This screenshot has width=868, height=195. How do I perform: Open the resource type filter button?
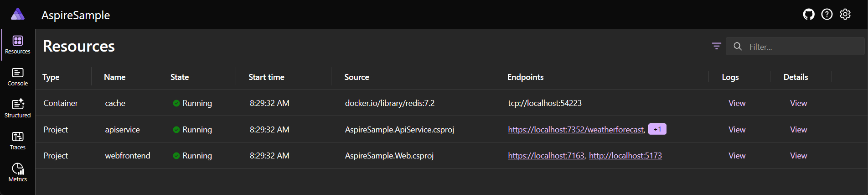[717, 46]
